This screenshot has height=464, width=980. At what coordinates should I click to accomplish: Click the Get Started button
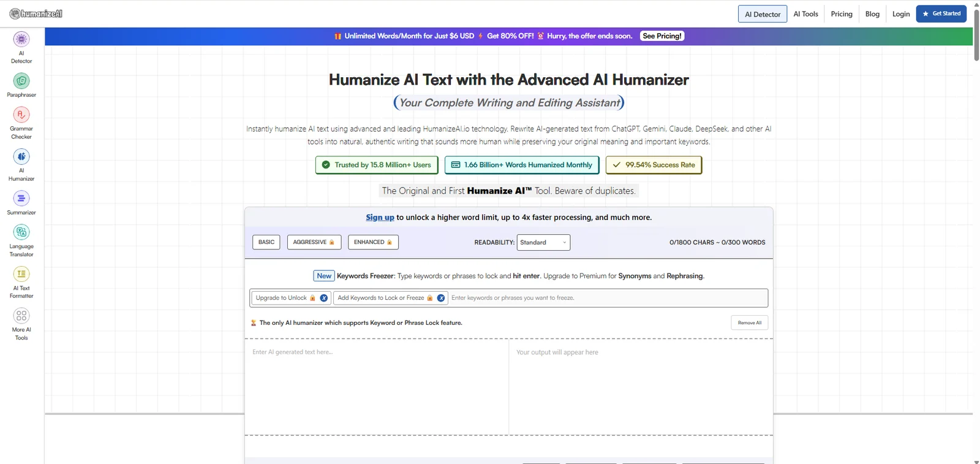(941, 13)
